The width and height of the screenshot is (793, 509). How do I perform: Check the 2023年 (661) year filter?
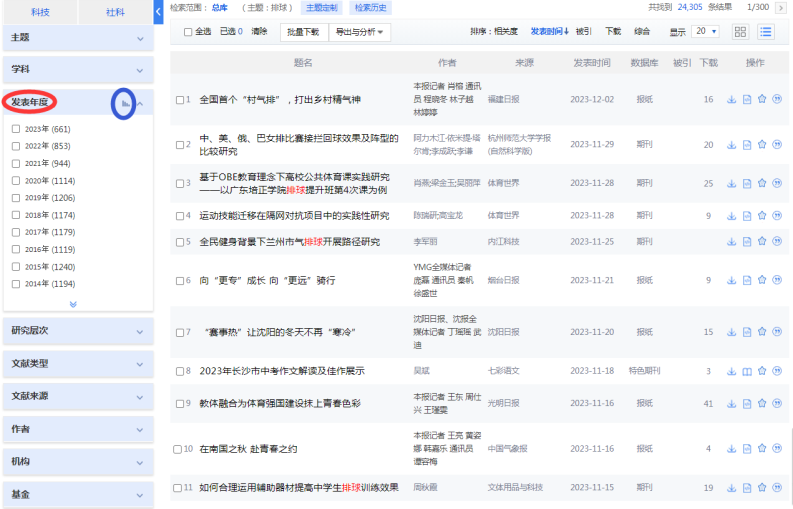pyautogui.click(x=16, y=129)
